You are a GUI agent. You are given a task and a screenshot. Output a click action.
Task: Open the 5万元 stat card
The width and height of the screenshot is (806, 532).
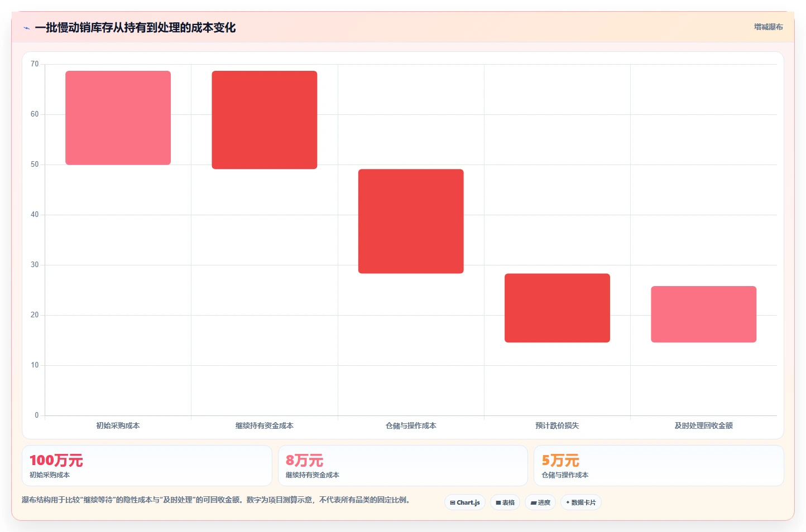click(659, 466)
